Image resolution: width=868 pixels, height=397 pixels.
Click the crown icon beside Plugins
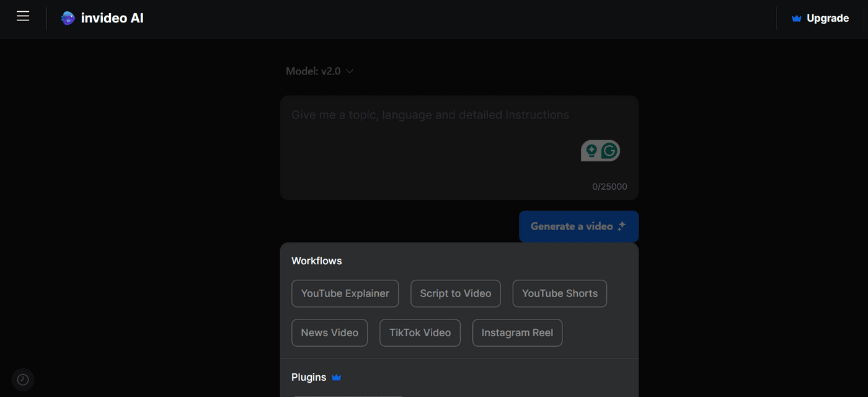(x=336, y=377)
